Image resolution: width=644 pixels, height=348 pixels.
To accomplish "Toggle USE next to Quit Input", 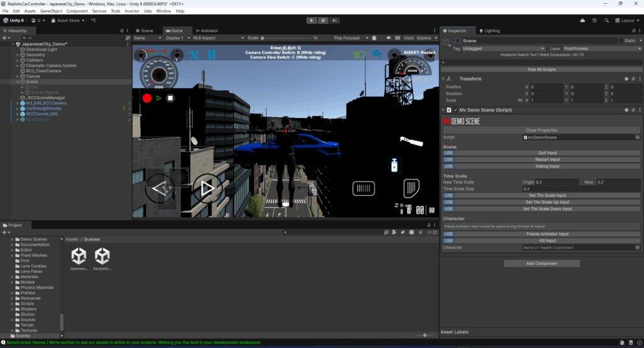I will pyautogui.click(x=448, y=153).
